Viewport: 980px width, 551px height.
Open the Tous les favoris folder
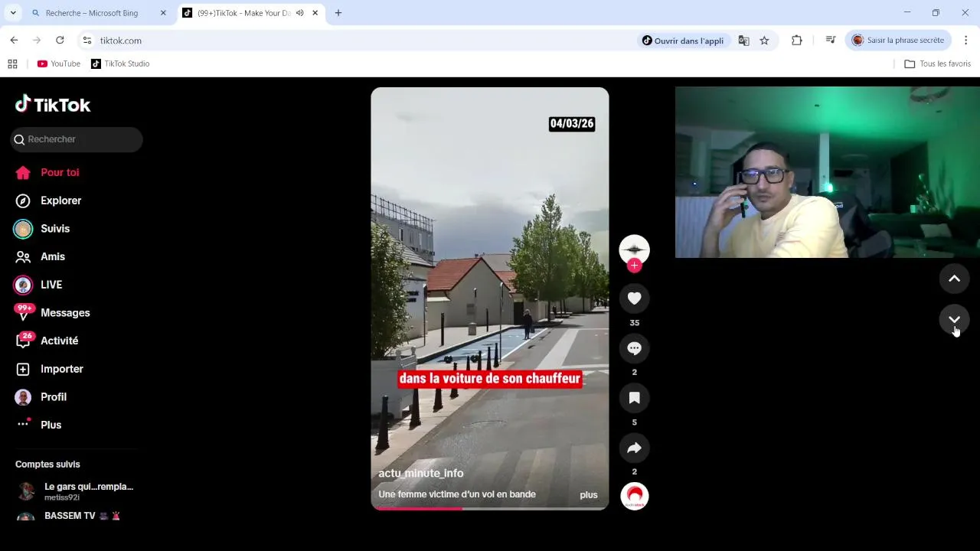click(938, 64)
